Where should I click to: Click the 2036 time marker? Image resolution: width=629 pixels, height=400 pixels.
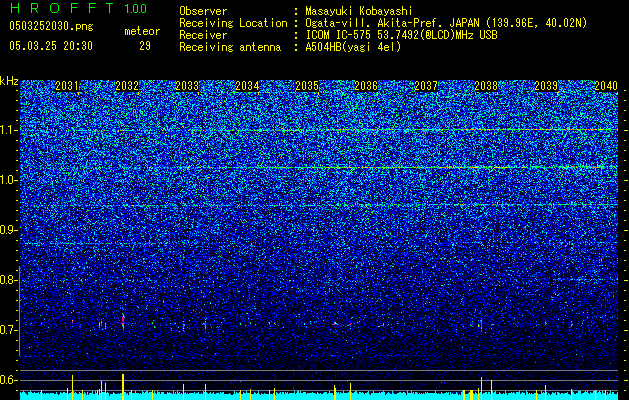tap(366, 86)
